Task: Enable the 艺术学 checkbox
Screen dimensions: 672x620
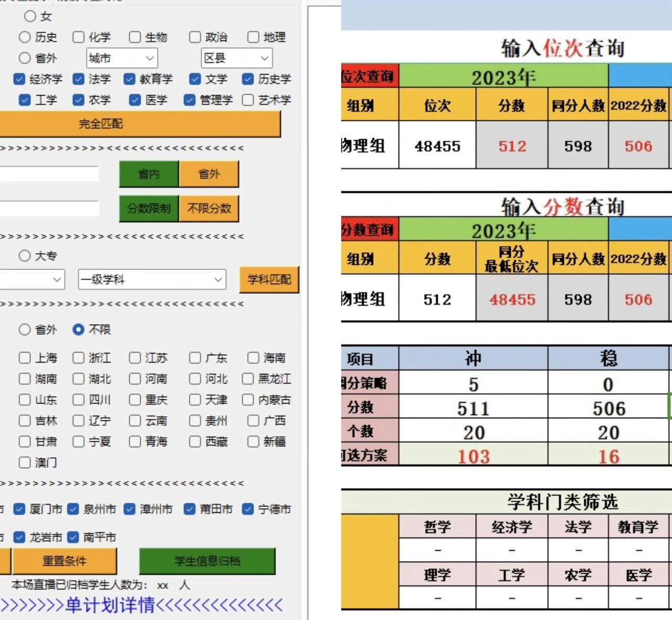Action: click(248, 100)
